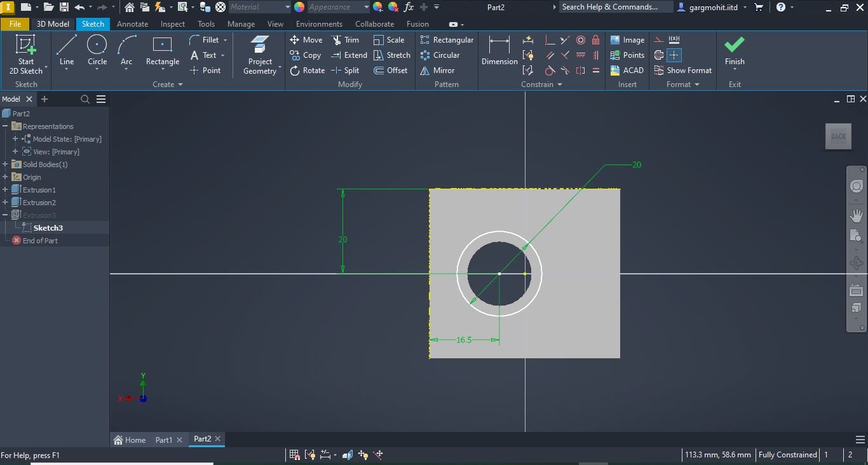
Task: Toggle show all degrees of freedom in status bar
Action: point(363,455)
